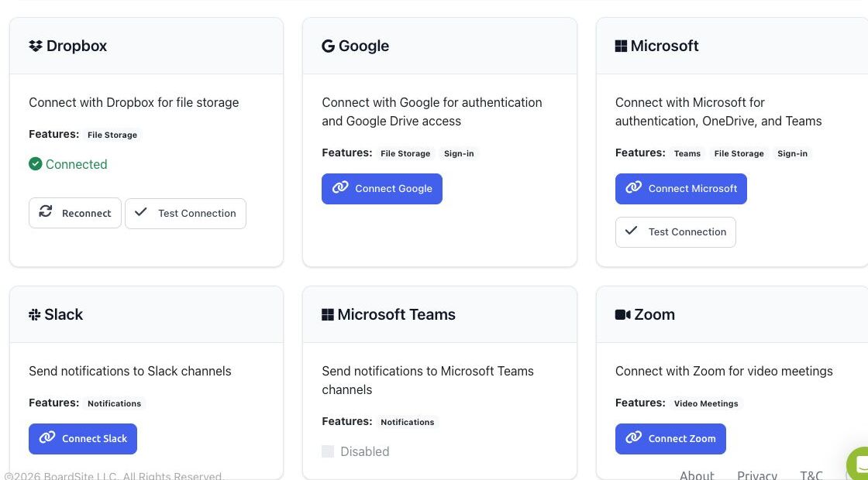Click the Dropbox logo icon
Viewport: 868px width, 480px height.
[36, 46]
